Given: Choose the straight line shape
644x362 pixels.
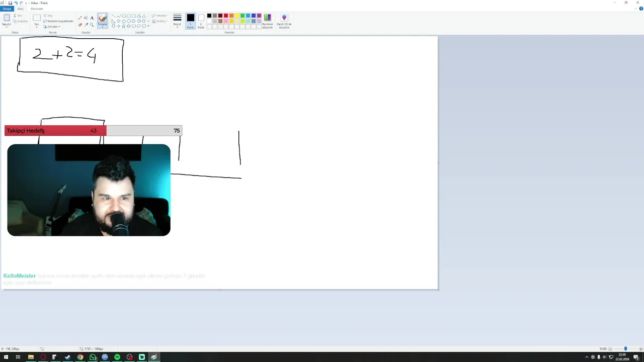Looking at the screenshot, I should (114, 16).
